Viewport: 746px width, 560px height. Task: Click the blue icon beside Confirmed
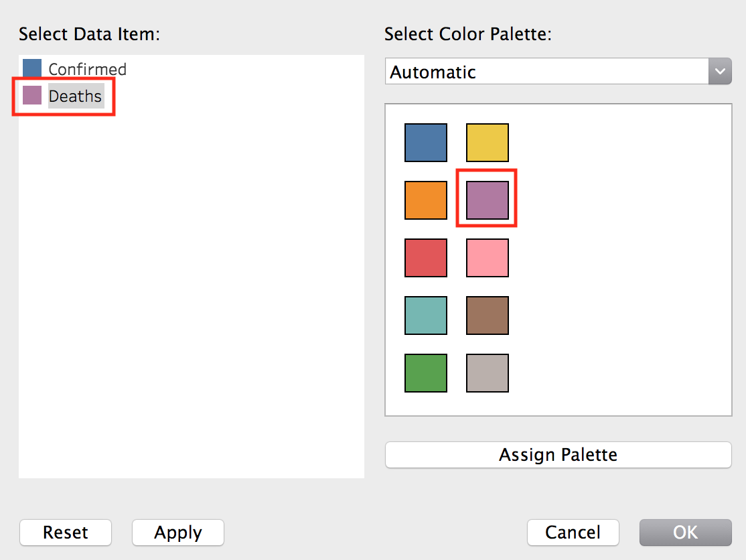[31, 68]
